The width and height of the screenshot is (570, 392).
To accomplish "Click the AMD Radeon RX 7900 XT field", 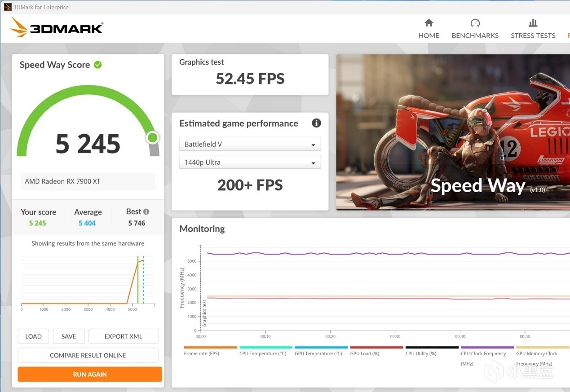I will pyautogui.click(x=88, y=181).
